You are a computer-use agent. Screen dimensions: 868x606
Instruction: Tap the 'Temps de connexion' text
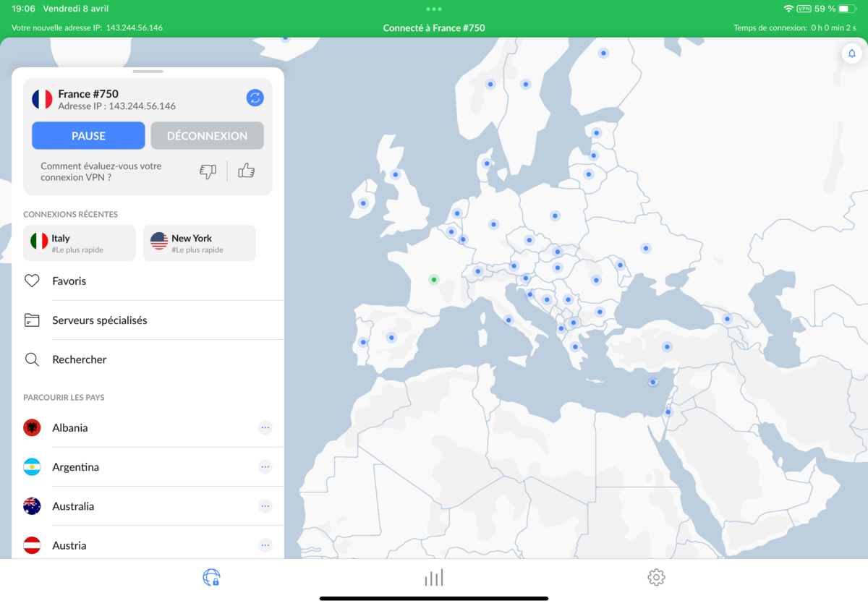(770, 28)
